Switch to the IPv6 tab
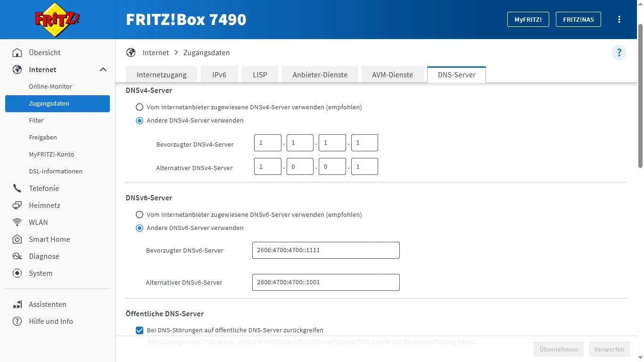Image resolution: width=644 pixels, height=362 pixels. tap(219, 75)
